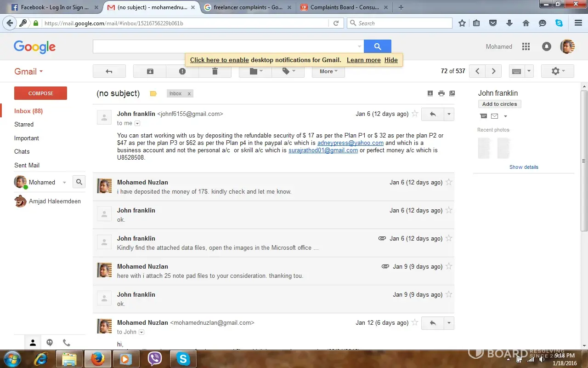
Task: Delete conversation with the trash icon
Action: (x=215, y=71)
